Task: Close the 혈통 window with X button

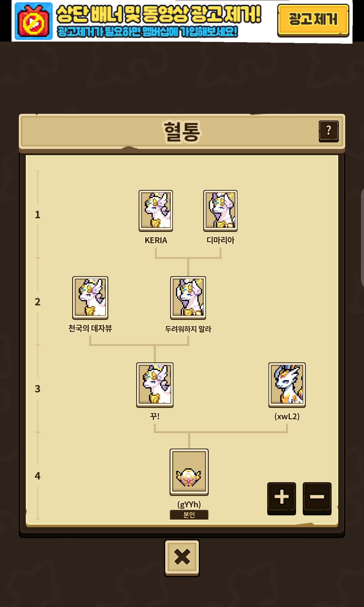Action: point(182,558)
